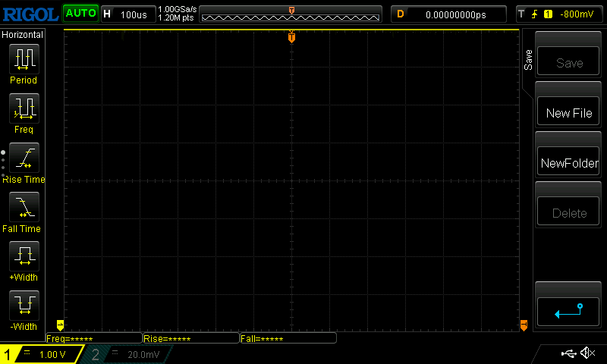This screenshot has width=607, height=364.
Task: Toggle the muted speaker sound icon
Action: 587,353
